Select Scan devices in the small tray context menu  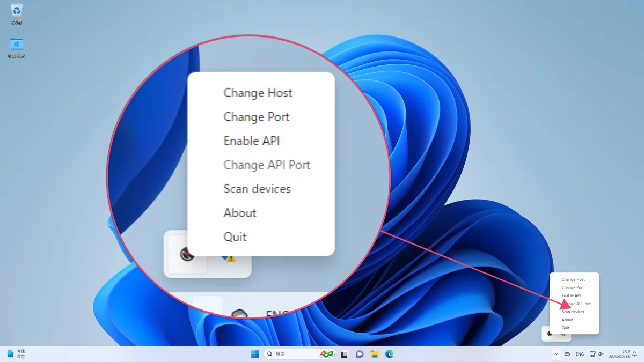pyautogui.click(x=574, y=312)
